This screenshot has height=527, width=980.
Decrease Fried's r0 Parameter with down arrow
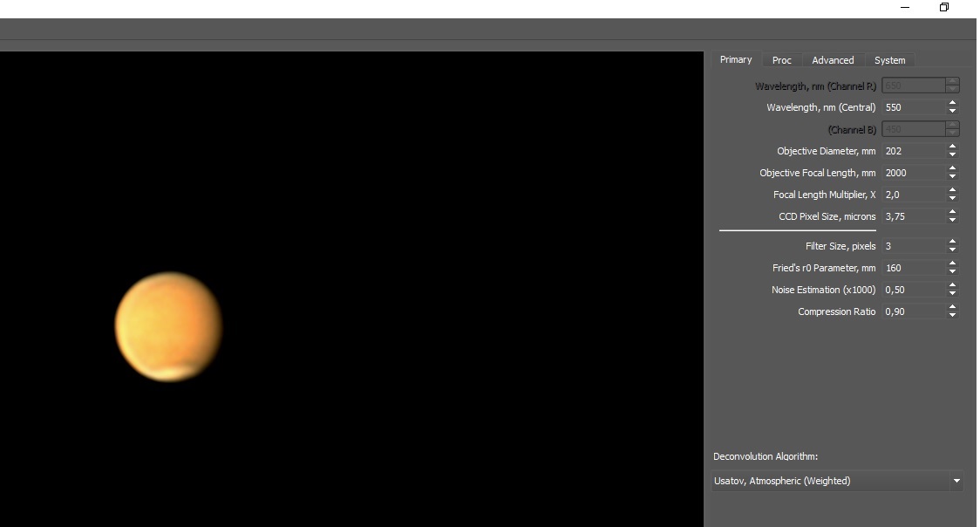pos(952,272)
